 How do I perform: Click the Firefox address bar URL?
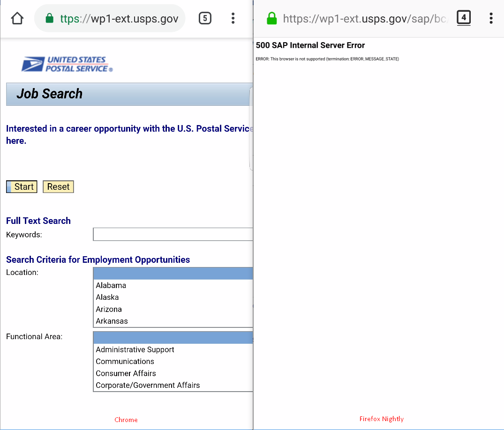[365, 19]
